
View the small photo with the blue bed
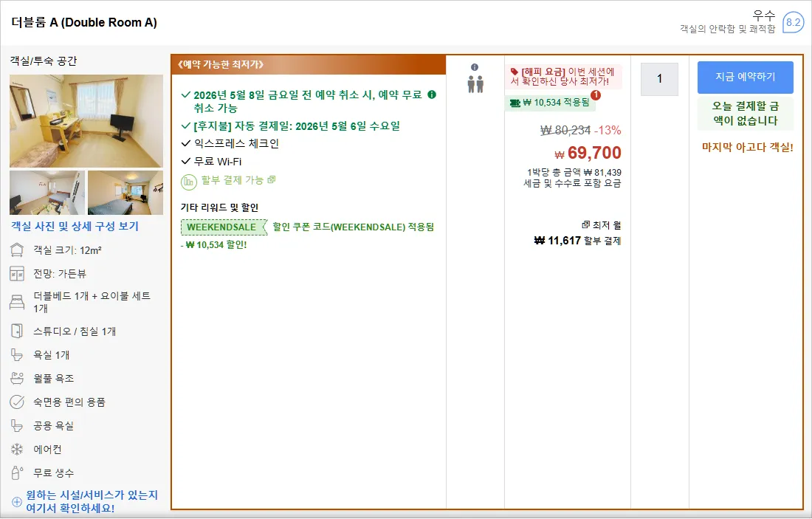pos(125,193)
